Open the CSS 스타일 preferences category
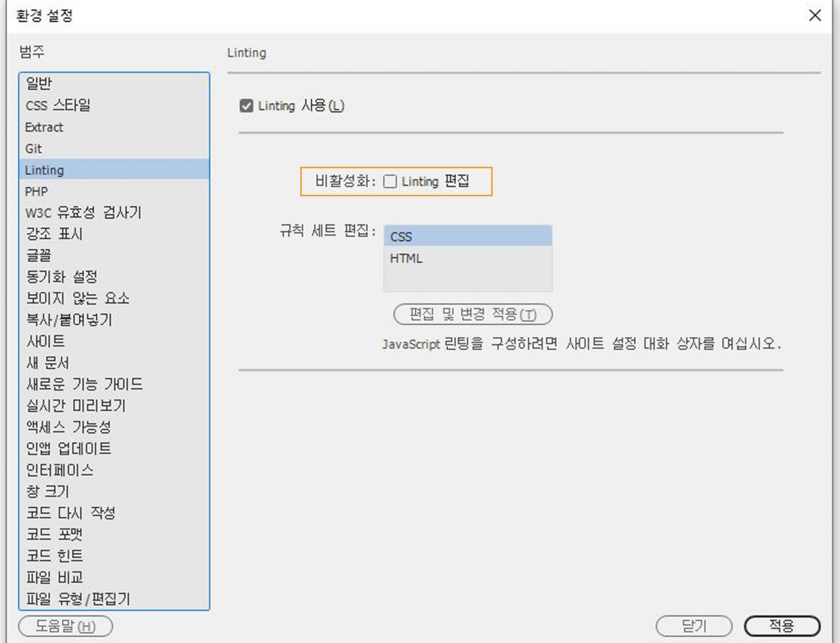 [58, 105]
